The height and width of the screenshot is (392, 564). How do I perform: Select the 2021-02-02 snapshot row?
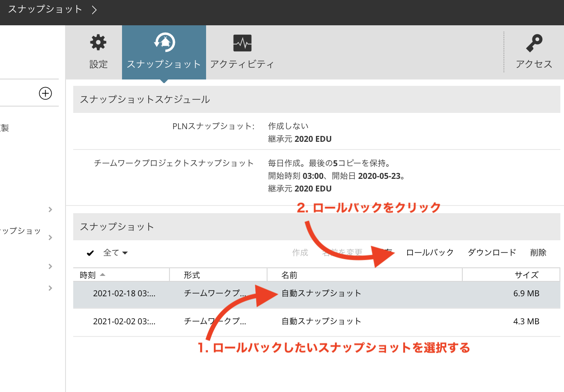click(x=316, y=322)
